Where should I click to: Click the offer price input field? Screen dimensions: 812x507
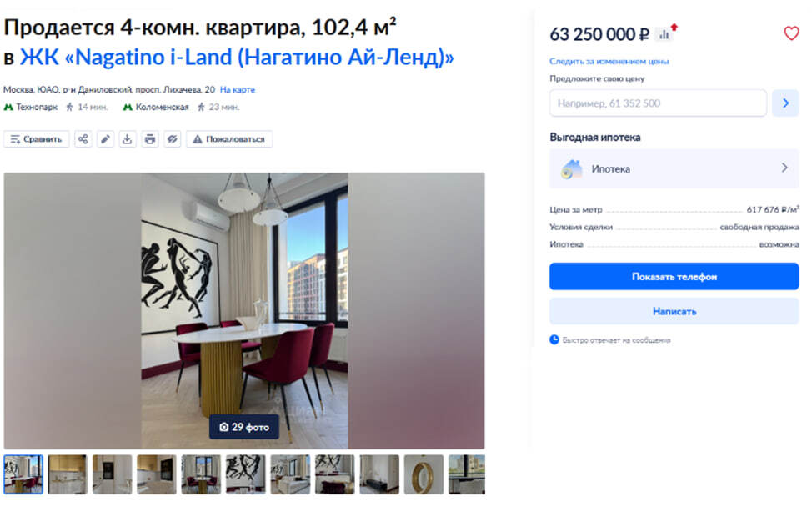[658, 103]
